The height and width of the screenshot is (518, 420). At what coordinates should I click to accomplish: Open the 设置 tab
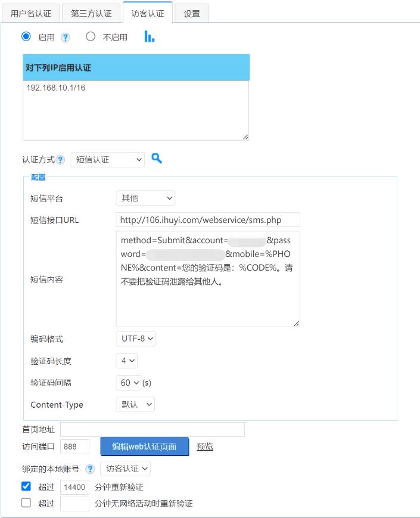tap(191, 14)
